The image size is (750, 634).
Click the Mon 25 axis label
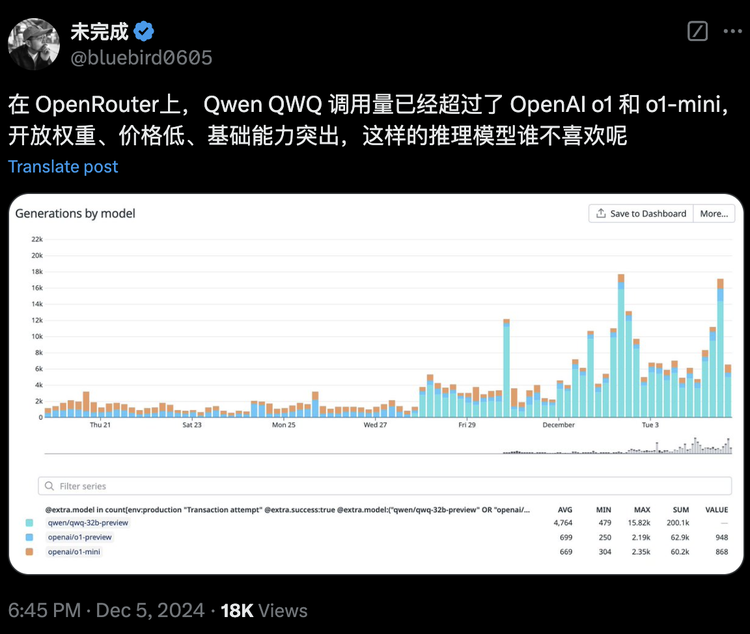tap(284, 425)
